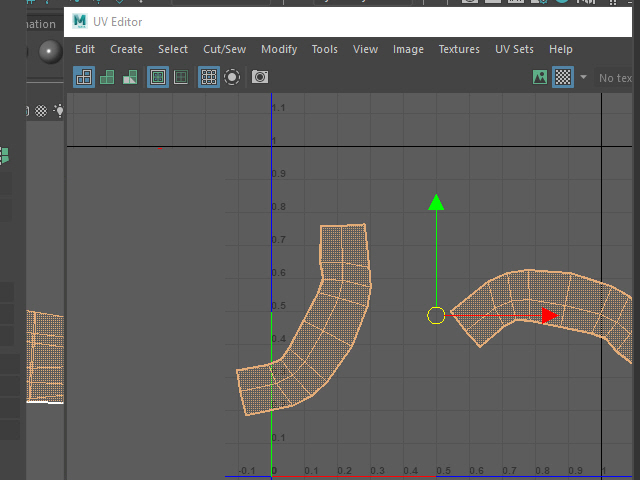
Task: Enable UV distortion shading icon
Action: click(x=130, y=77)
